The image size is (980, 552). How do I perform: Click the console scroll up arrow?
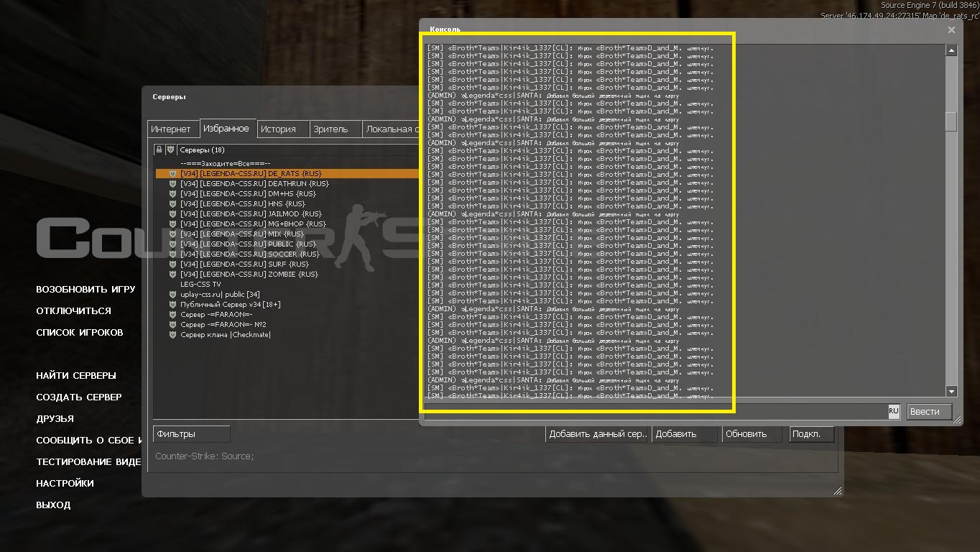[951, 50]
